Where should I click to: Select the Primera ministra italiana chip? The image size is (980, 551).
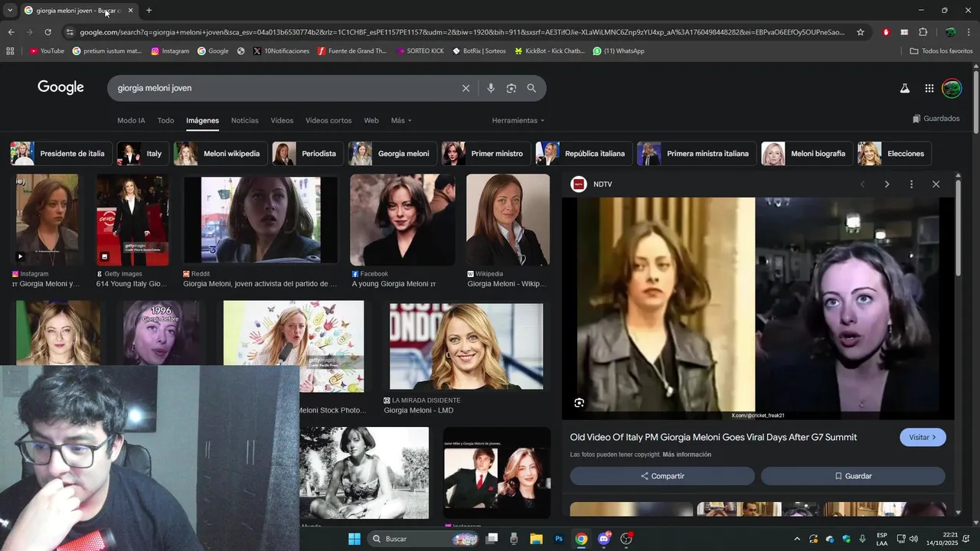click(x=697, y=154)
